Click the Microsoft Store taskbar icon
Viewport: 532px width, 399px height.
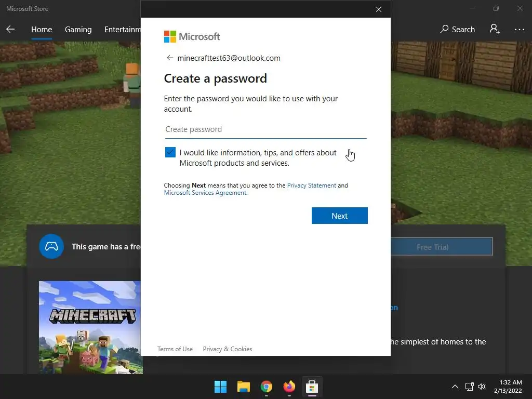pos(312,387)
